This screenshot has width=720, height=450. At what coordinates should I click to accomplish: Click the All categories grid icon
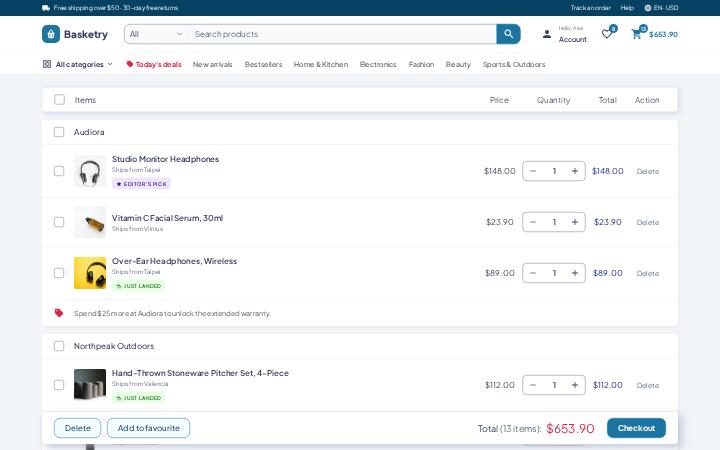(47, 64)
